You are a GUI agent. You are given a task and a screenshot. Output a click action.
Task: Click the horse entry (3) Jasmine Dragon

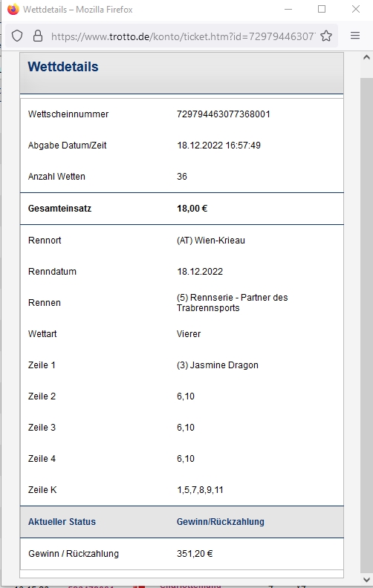pyautogui.click(x=217, y=365)
